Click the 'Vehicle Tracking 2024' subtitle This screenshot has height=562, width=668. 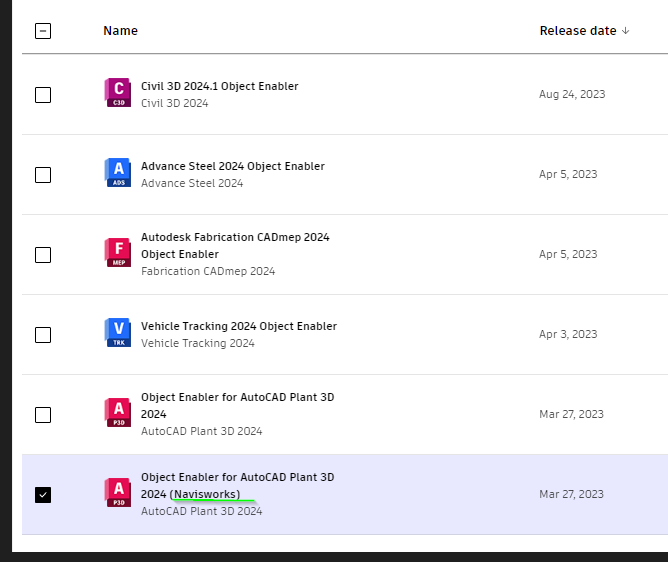(x=198, y=343)
